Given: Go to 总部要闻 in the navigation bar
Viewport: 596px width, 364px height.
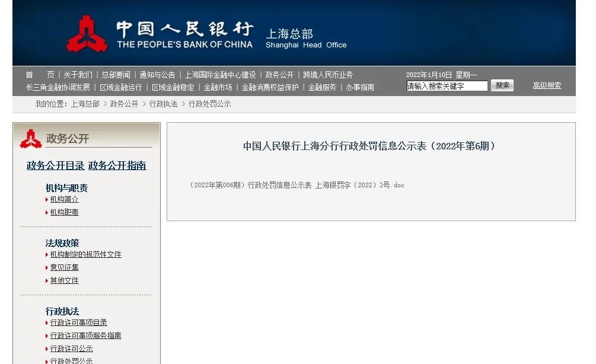Looking at the screenshot, I should pos(116,75).
